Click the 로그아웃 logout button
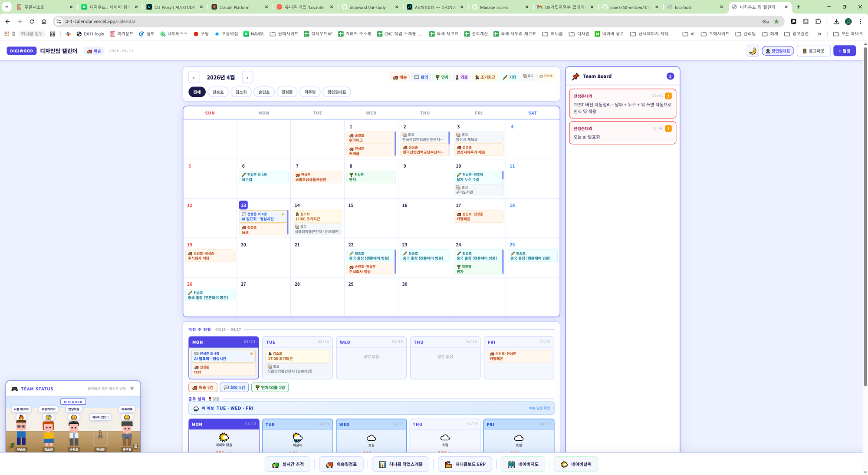Image resolution: width=868 pixels, height=475 pixels. click(813, 51)
